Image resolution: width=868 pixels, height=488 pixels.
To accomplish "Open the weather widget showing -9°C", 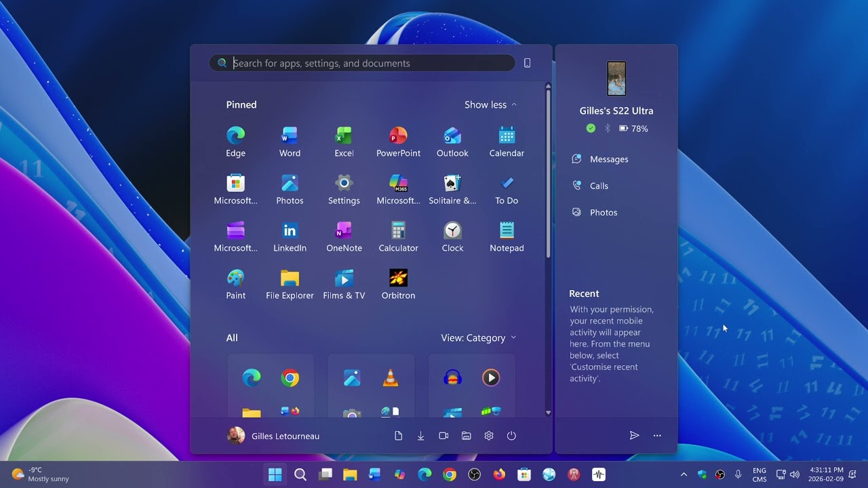I will pyautogui.click(x=41, y=474).
